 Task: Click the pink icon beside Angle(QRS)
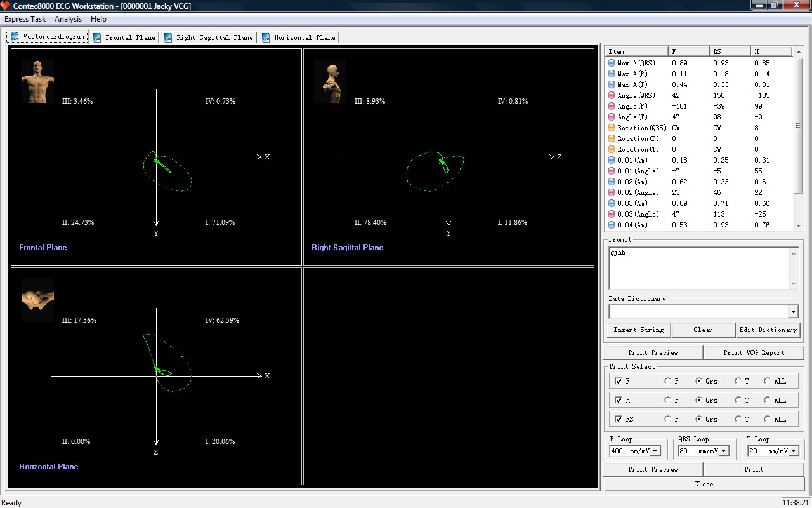[x=612, y=95]
